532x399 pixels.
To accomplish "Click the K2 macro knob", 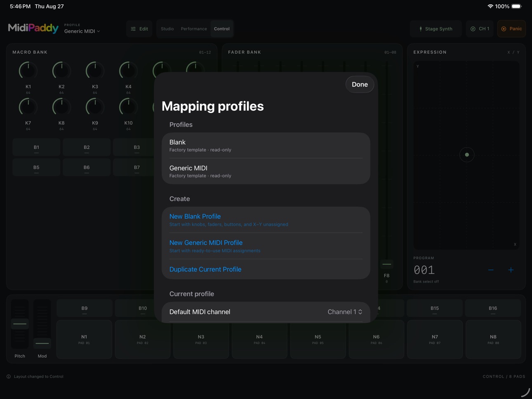I will [x=61, y=71].
